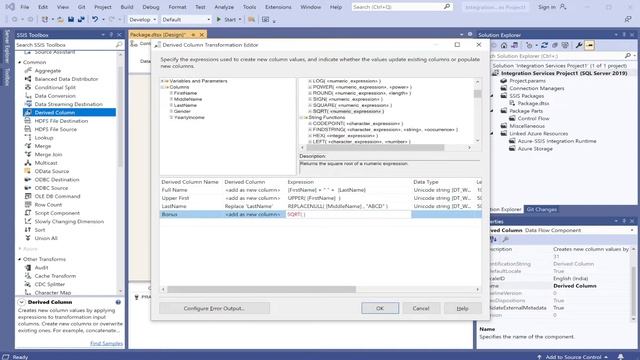Click the Solution Explorer properties wrench icon

tap(578, 45)
